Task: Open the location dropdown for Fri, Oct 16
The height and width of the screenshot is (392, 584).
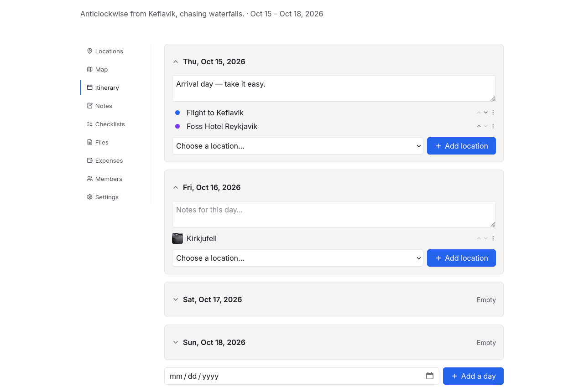Action: coord(297,258)
